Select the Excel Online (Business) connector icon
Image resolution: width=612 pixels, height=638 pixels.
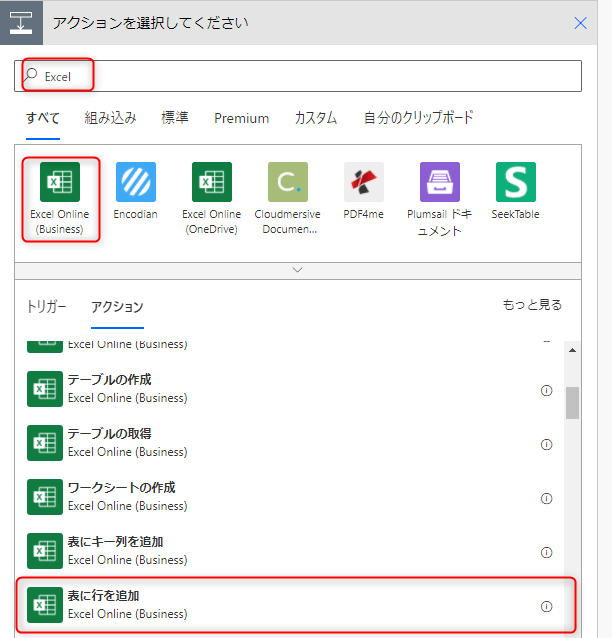pos(60,182)
